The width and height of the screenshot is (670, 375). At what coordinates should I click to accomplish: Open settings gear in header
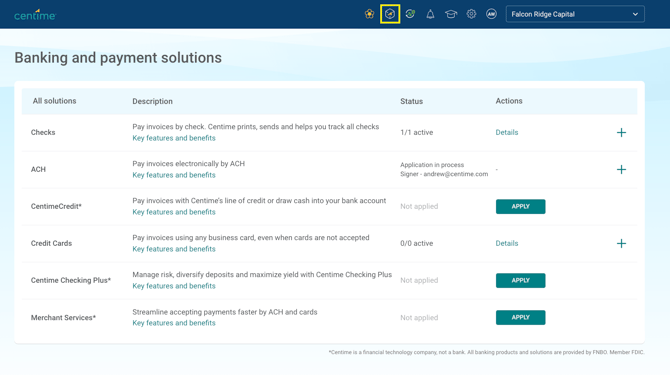coord(471,14)
